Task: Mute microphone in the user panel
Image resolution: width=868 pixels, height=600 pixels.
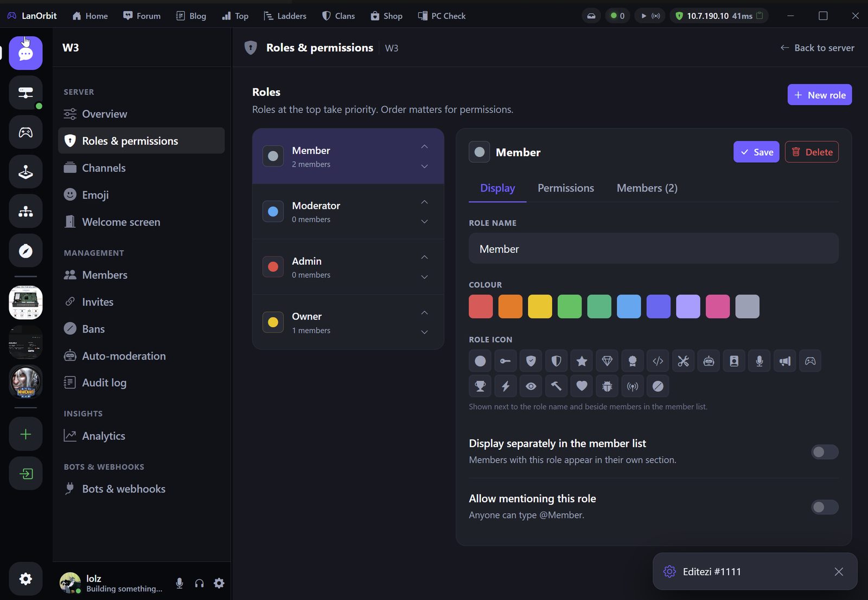Action: click(x=180, y=583)
